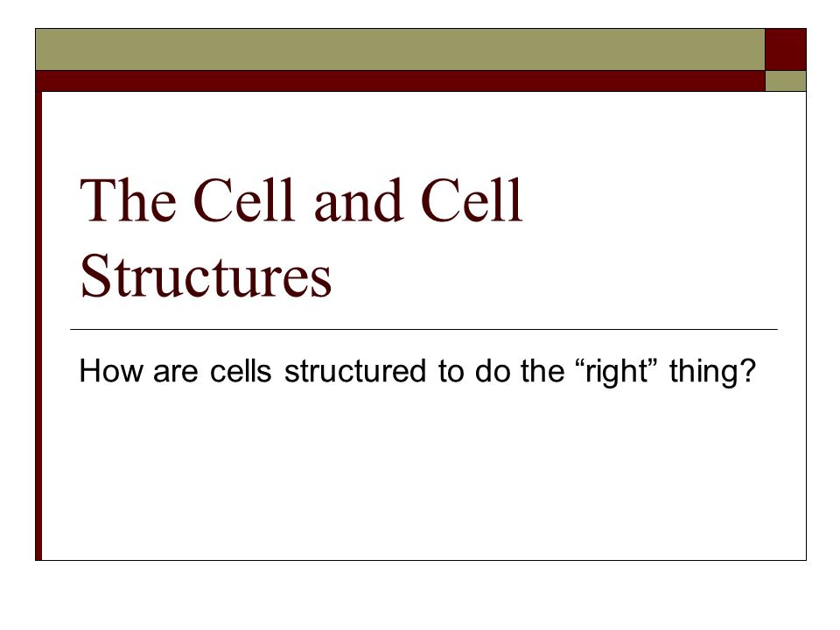
Task: Click the dark red horizontal band below the header
Action: point(400,80)
